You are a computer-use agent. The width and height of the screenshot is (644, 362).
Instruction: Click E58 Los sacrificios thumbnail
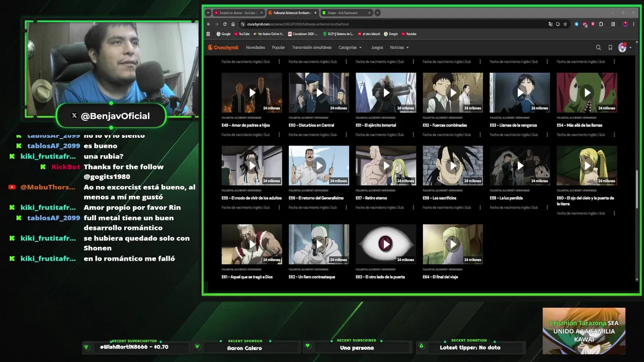(x=453, y=165)
